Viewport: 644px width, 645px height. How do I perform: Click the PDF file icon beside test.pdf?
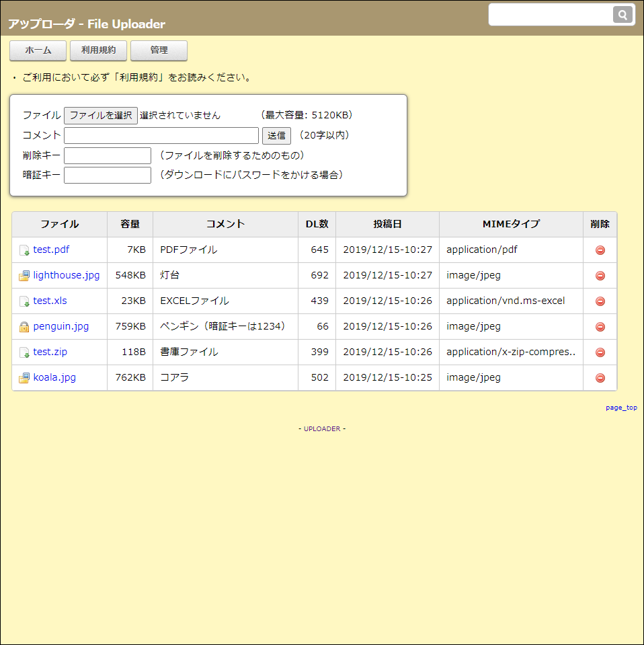[x=24, y=250]
